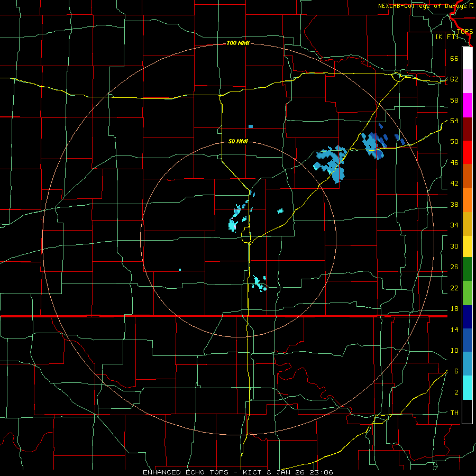This screenshot has width=476, height=476.
Task: Click the bright yellow legend band
Action: coord(467,246)
